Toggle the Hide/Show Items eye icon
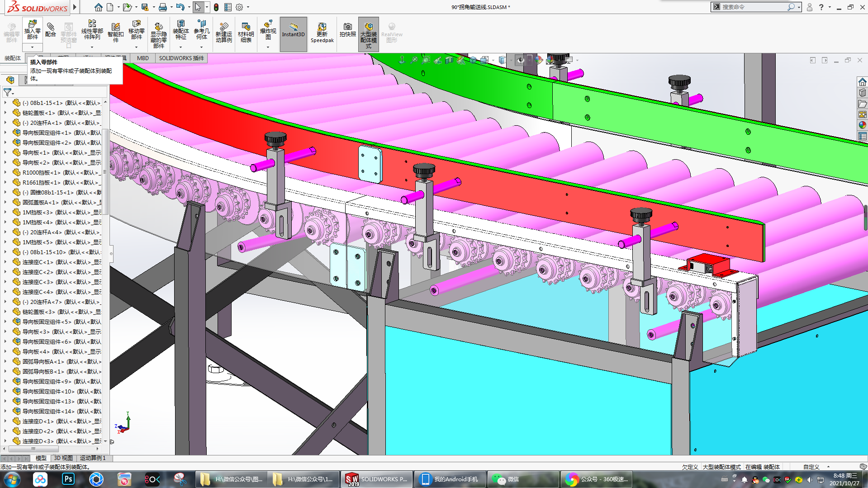This screenshot has width=868, height=488. (x=521, y=60)
